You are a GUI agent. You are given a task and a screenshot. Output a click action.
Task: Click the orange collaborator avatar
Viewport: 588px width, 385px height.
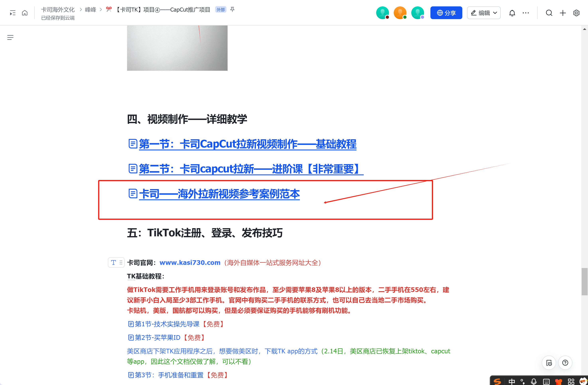pyautogui.click(x=400, y=13)
